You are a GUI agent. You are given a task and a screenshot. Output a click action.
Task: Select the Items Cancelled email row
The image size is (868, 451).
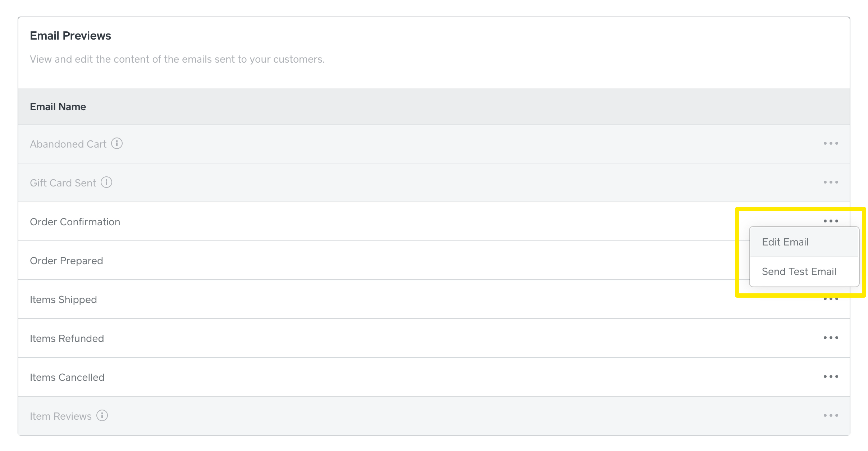(x=434, y=377)
